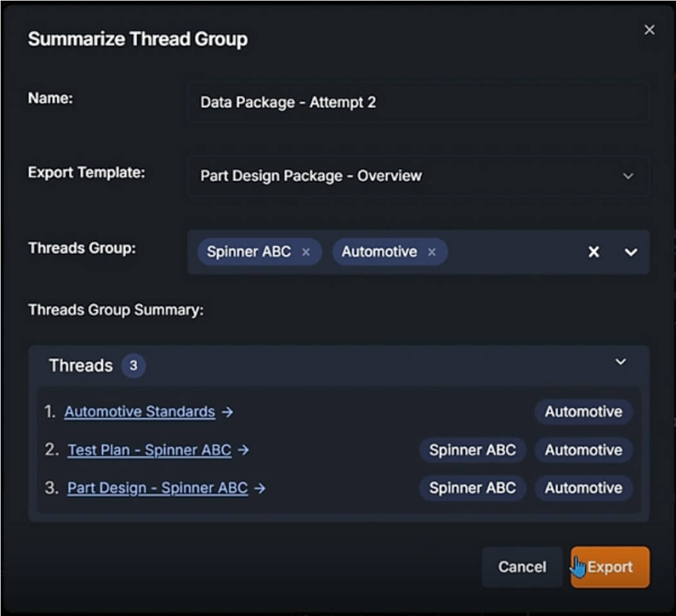This screenshot has width=676, height=616.
Task: Collapse the Threads summary section
Action: pos(621,362)
